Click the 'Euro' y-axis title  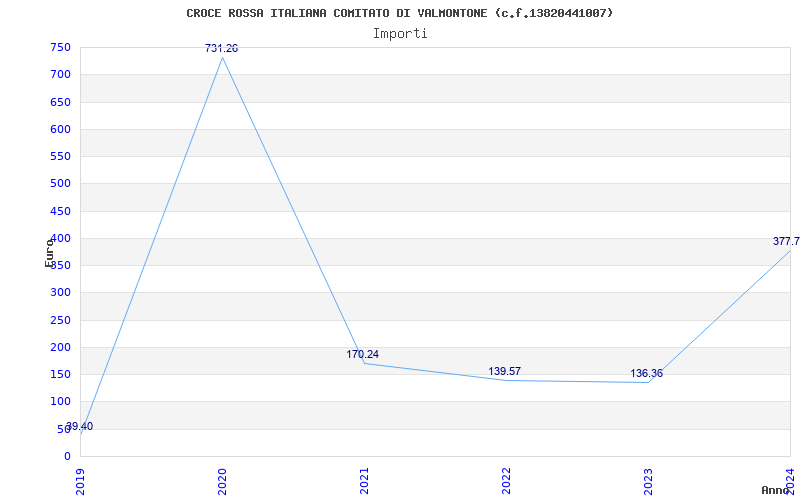click(x=49, y=253)
